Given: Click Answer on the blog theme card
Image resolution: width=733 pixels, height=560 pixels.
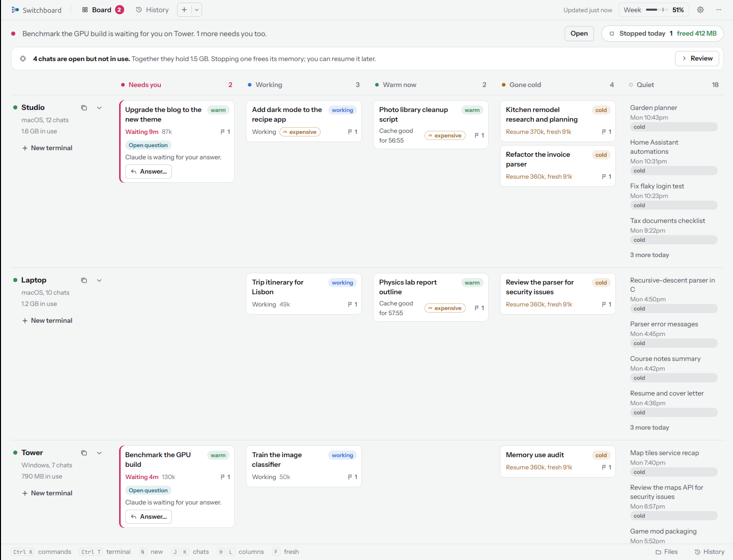Looking at the screenshot, I should point(149,172).
